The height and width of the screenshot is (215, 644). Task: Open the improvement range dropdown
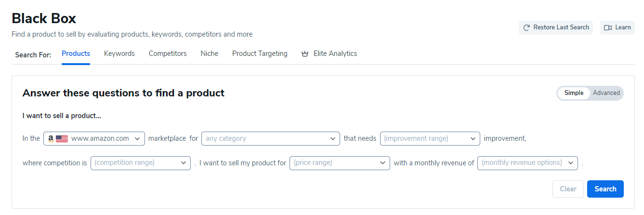[x=430, y=138]
